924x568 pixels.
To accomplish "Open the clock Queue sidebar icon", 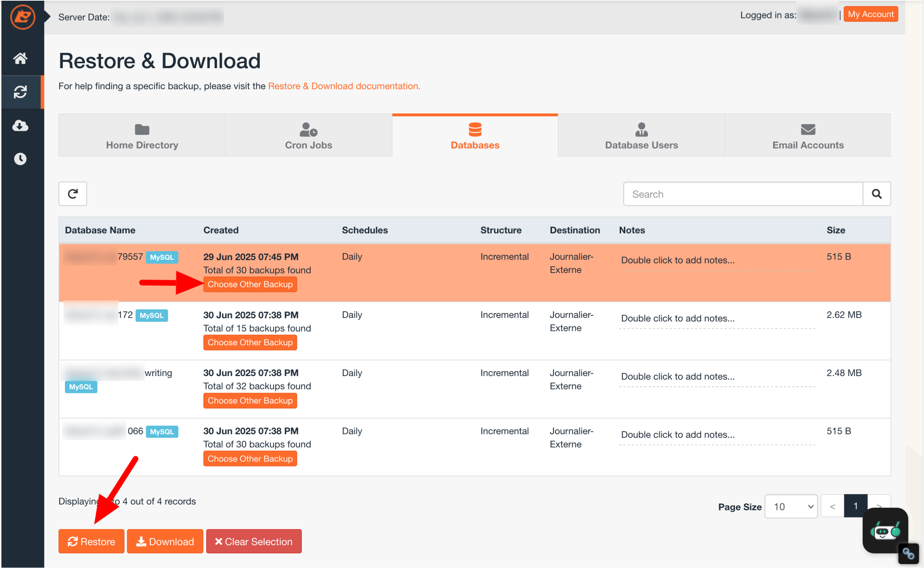I will click(x=20, y=159).
